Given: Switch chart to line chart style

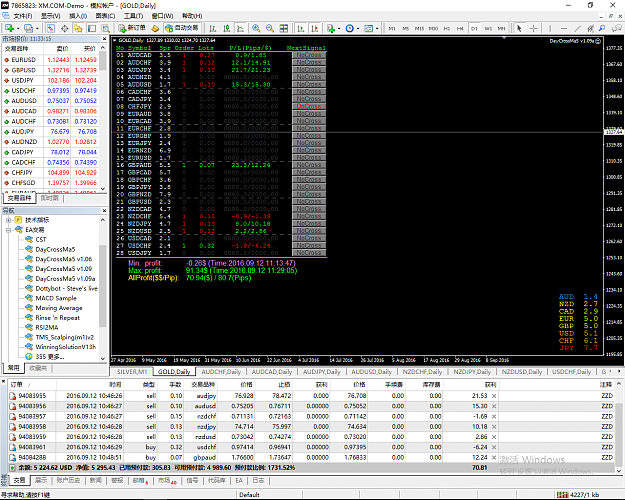Looking at the screenshot, I should [x=240, y=28].
